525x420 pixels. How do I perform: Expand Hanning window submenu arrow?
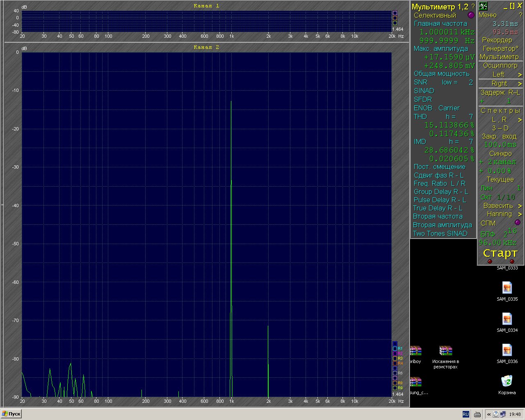tap(520, 214)
